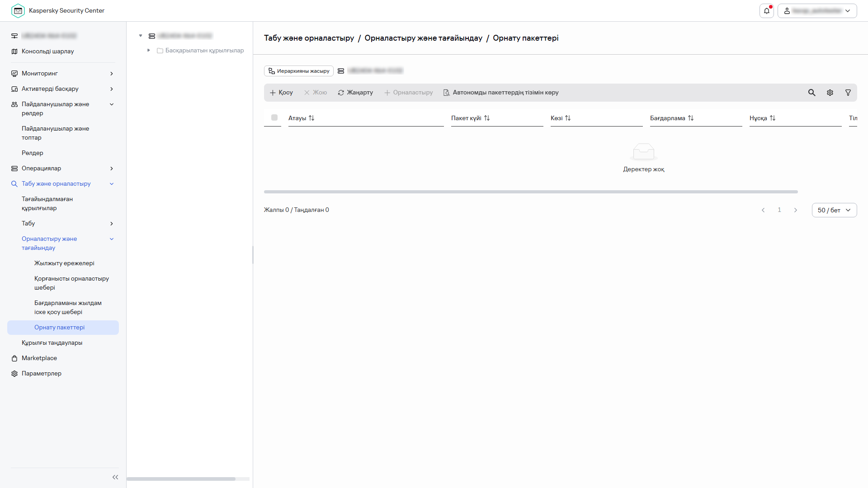Screen dimensions: 868x488
Task: Expand the Басқарылатын құрылғылар tree node
Action: click(x=149, y=50)
